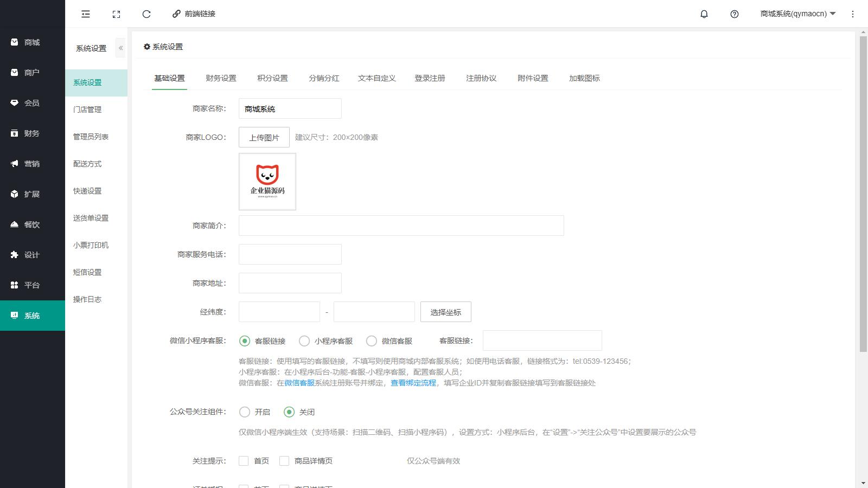868x488 pixels.
Task: Switch to the 登录注册 tab
Action: tap(430, 78)
